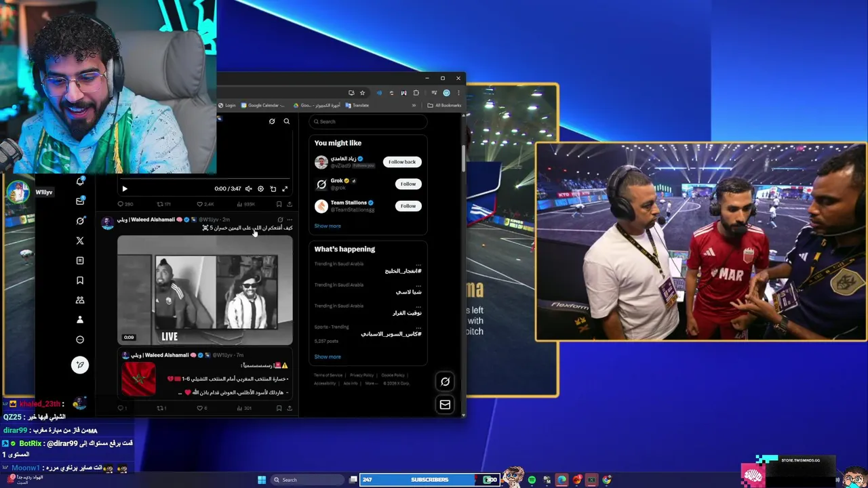This screenshot has height=488, width=868.
Task: Open floating Grok button at bottom right
Action: click(x=445, y=382)
